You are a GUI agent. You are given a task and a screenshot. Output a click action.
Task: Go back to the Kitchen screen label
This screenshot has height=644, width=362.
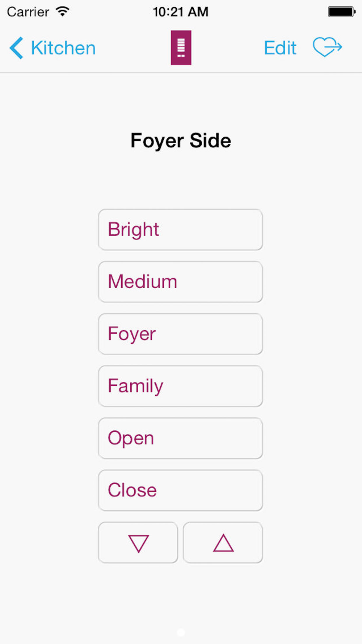point(63,48)
